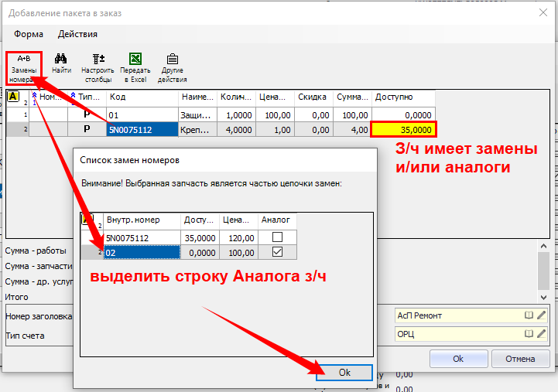
Task: Click the Отмена button
Action: point(520,359)
